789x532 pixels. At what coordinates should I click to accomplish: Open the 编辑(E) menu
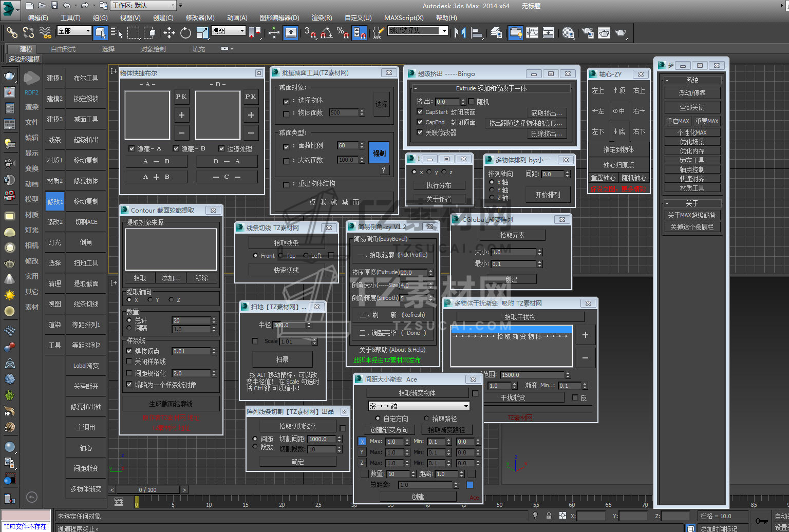(38, 17)
